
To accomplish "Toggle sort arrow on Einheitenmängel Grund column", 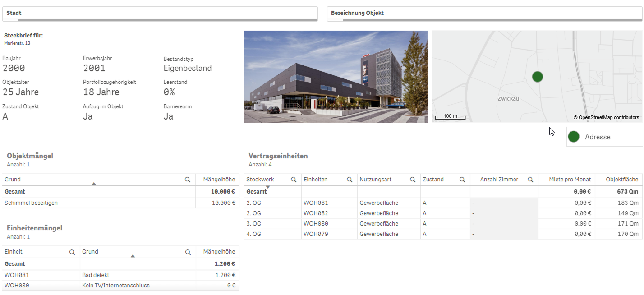I will pos(133,256).
